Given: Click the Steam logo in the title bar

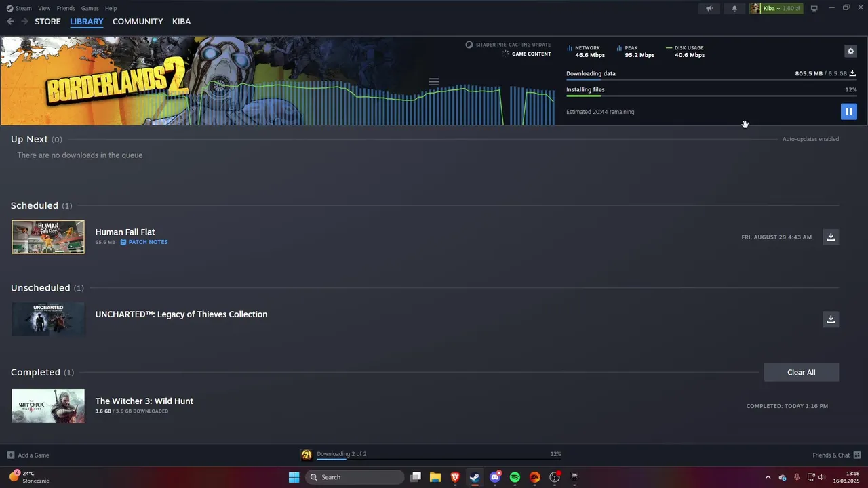Looking at the screenshot, I should [x=9, y=8].
